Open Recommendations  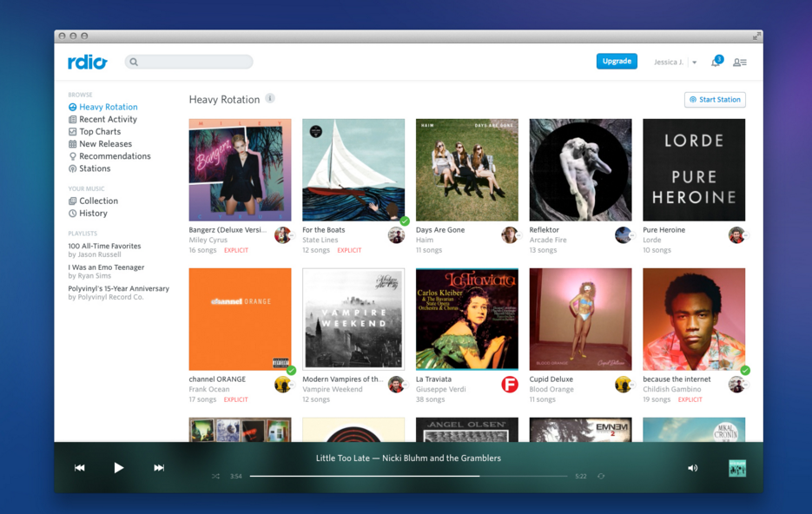(x=109, y=156)
